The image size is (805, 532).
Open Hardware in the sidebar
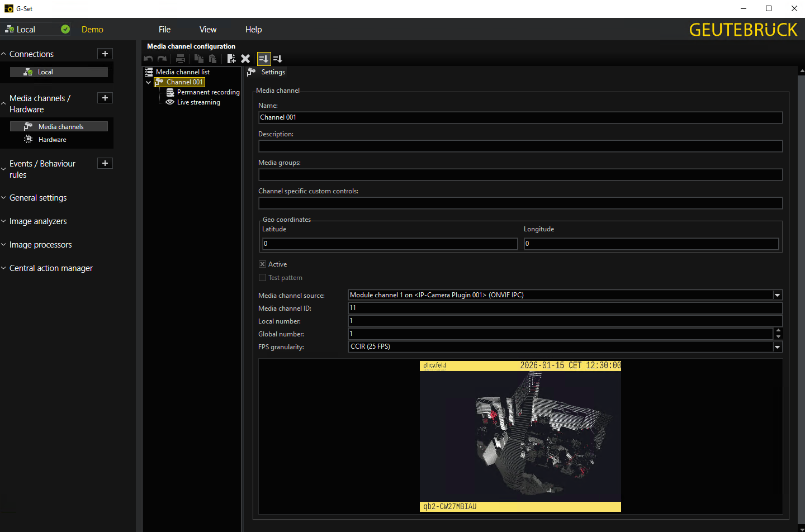click(x=52, y=140)
